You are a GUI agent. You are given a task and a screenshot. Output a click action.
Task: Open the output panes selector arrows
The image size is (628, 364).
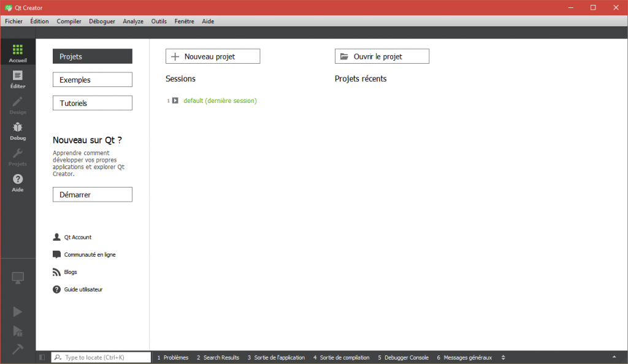[504, 358]
